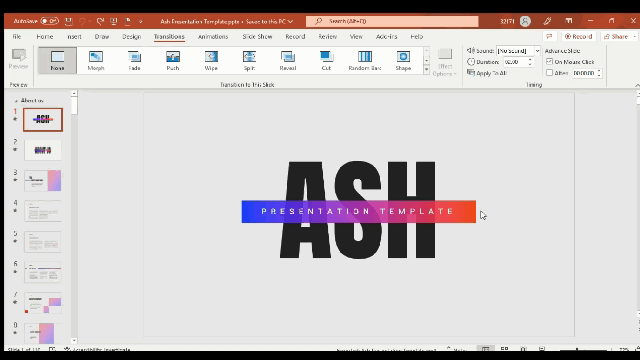Image resolution: width=640 pixels, height=360 pixels.
Task: Apply the Shape transition
Action: tap(403, 60)
